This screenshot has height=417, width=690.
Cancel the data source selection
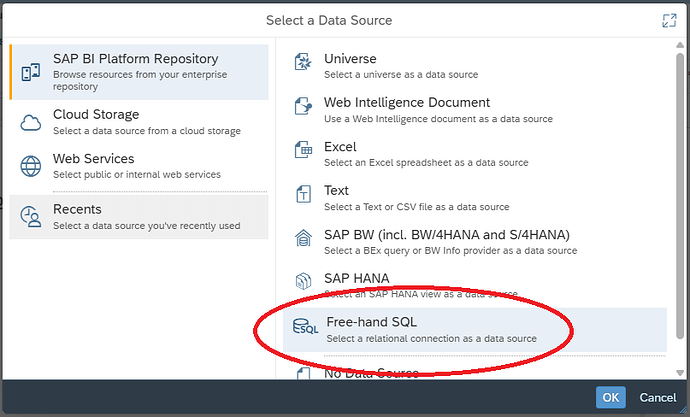coord(657,398)
